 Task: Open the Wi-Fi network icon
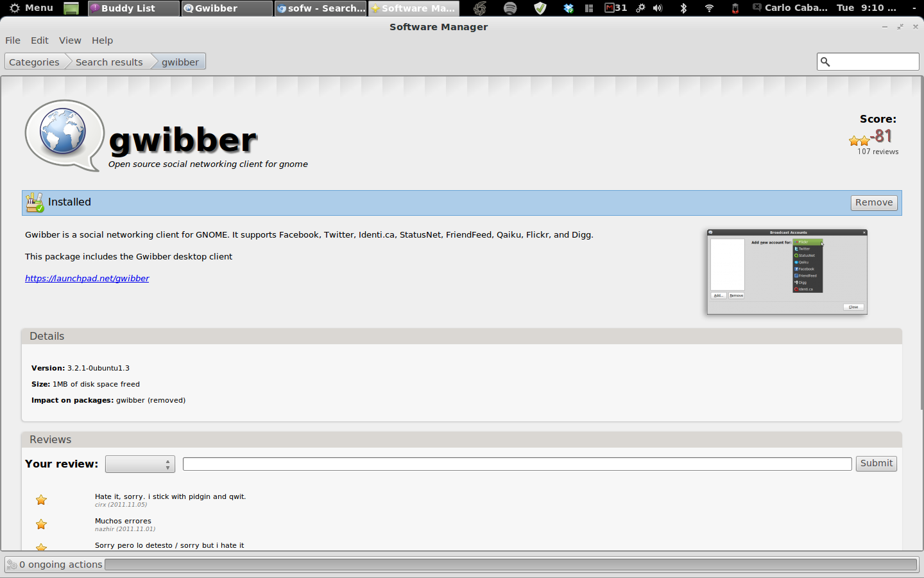709,8
